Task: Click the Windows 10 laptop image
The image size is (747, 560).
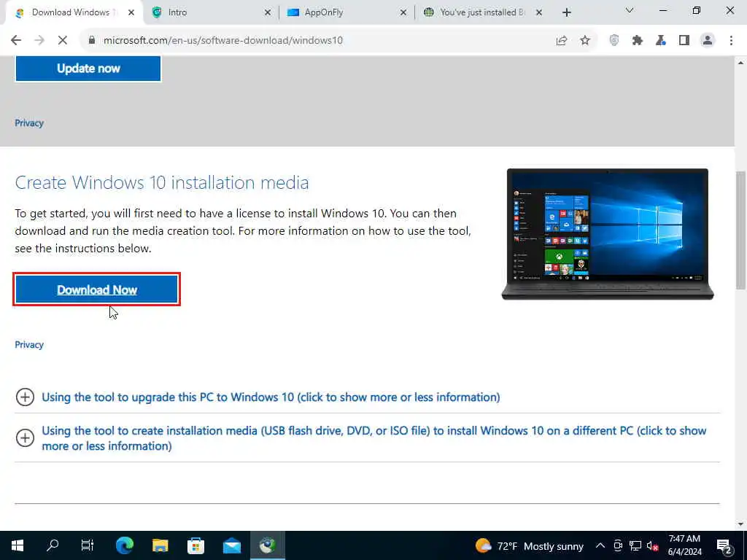Action: [x=608, y=234]
